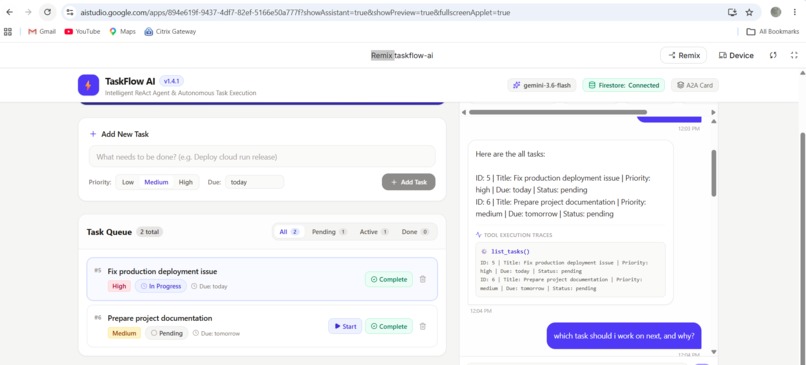Click the chat panel vertical scrollbar thumb
This screenshot has width=806, height=365.
pyautogui.click(x=713, y=173)
